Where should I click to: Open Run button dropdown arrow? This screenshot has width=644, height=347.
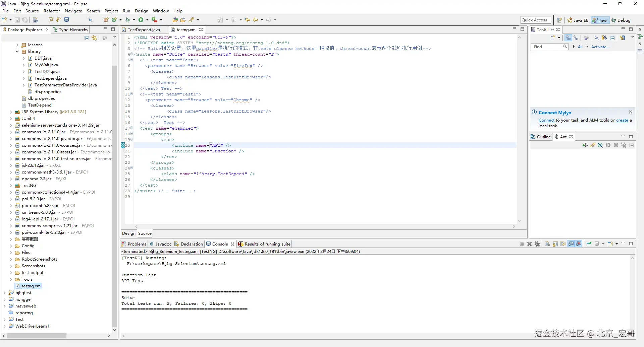147,20
